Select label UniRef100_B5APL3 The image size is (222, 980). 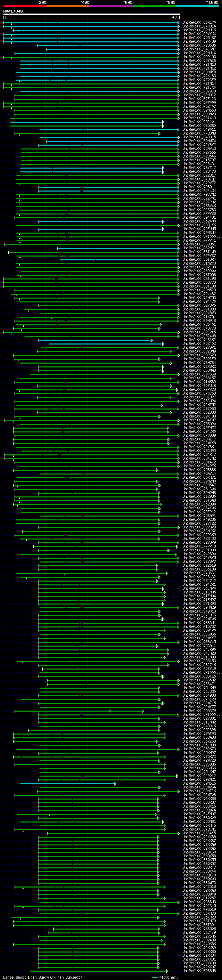pos(199,149)
